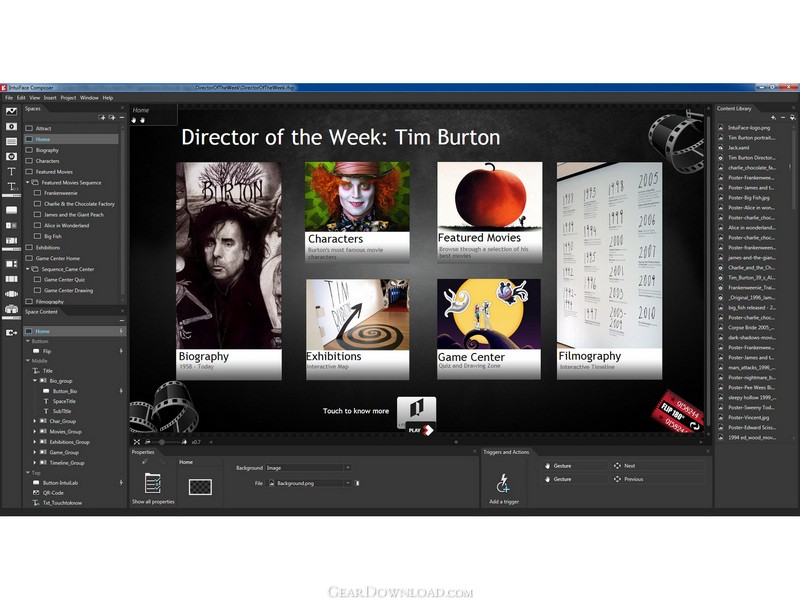Viewport: 800px width, 600px height.
Task: Select IntuiFace-logo.png in Content Library
Action: 748,128
